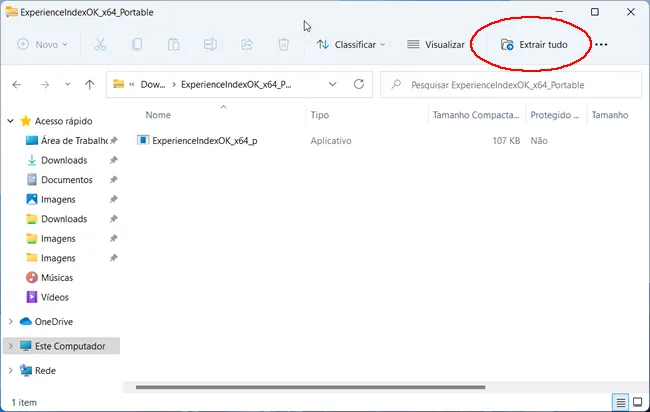Click the Paste clipboard icon
650x412 pixels.
click(x=173, y=44)
